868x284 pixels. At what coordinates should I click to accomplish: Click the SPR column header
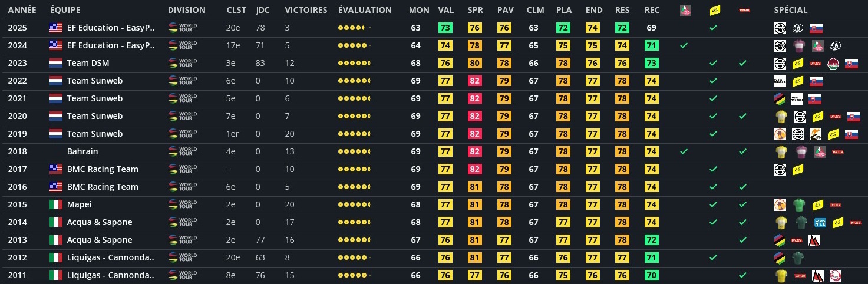coord(475,10)
